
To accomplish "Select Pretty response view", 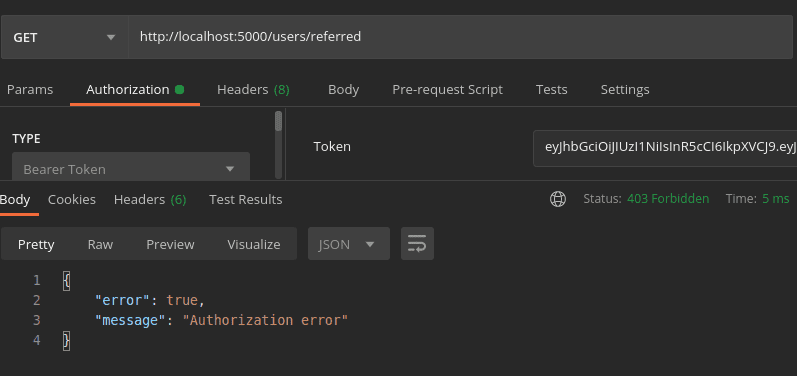I will coord(36,244).
